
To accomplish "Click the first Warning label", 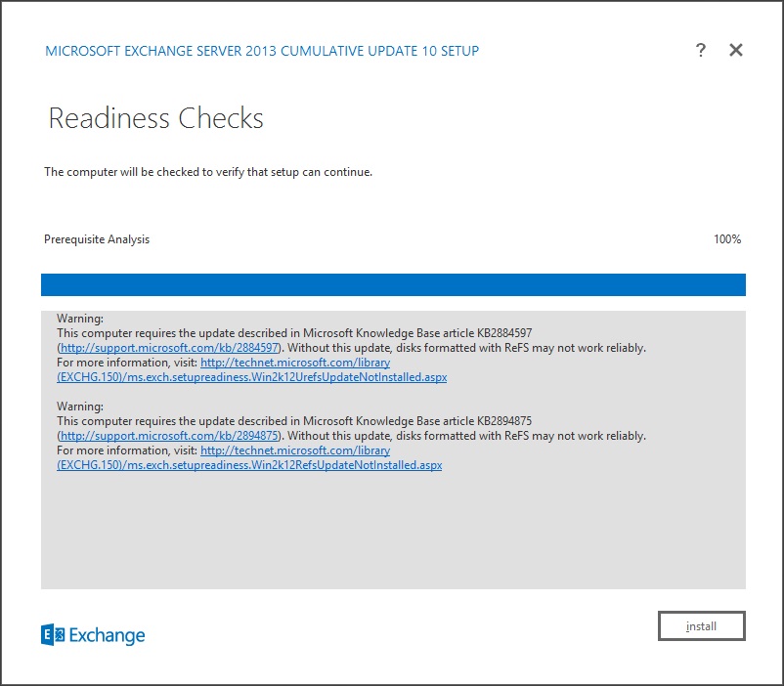I will (x=80, y=319).
